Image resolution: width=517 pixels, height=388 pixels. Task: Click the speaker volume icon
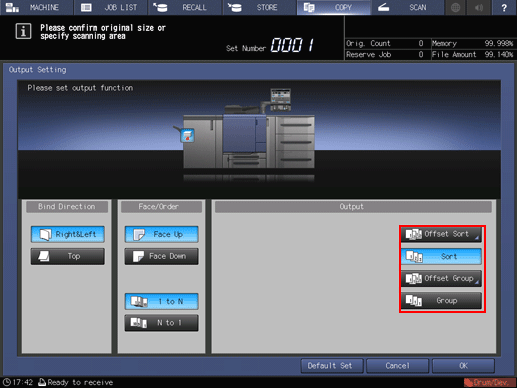(x=479, y=7)
